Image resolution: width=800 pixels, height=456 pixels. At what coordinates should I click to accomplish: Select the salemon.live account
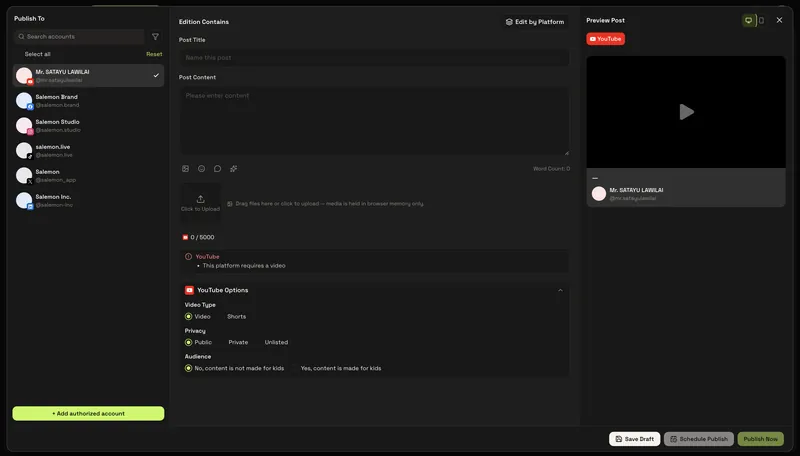(x=88, y=150)
